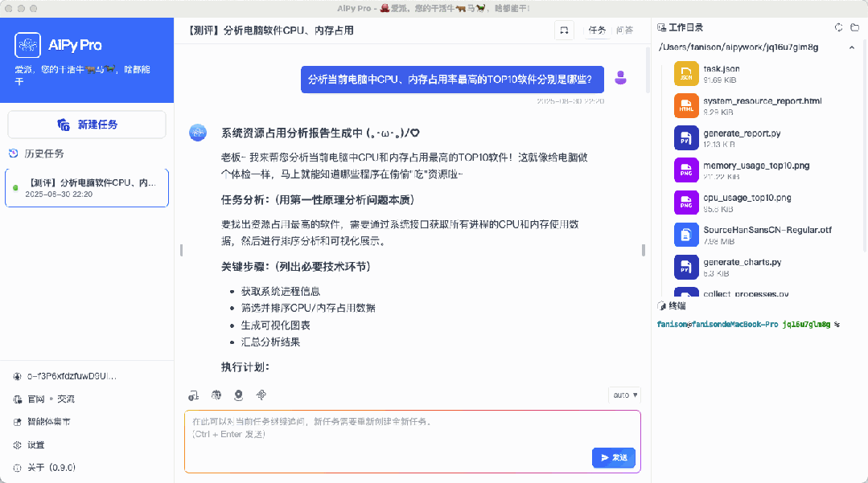The width and height of the screenshot is (868, 483).
Task: Toggle the rightmost icon in the input toolbar
Action: point(260,395)
